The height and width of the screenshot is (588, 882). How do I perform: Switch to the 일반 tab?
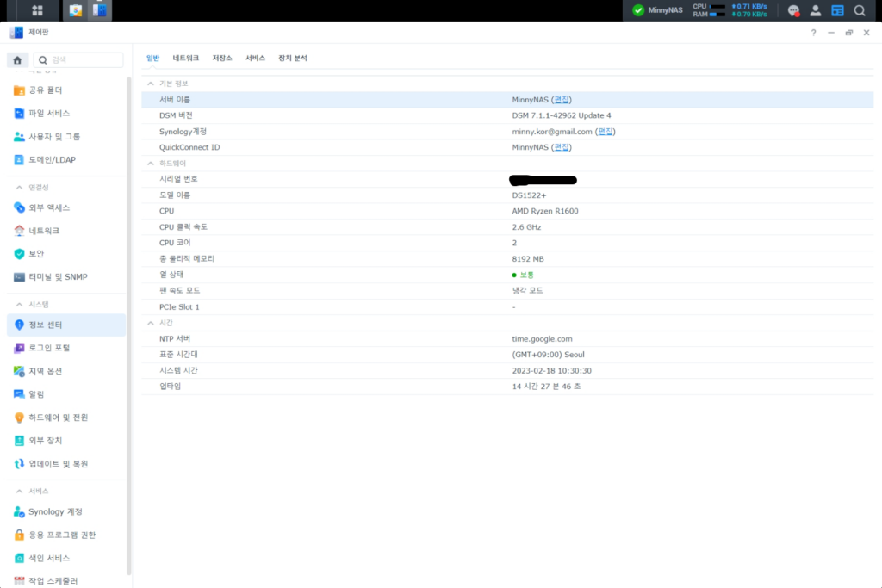153,58
